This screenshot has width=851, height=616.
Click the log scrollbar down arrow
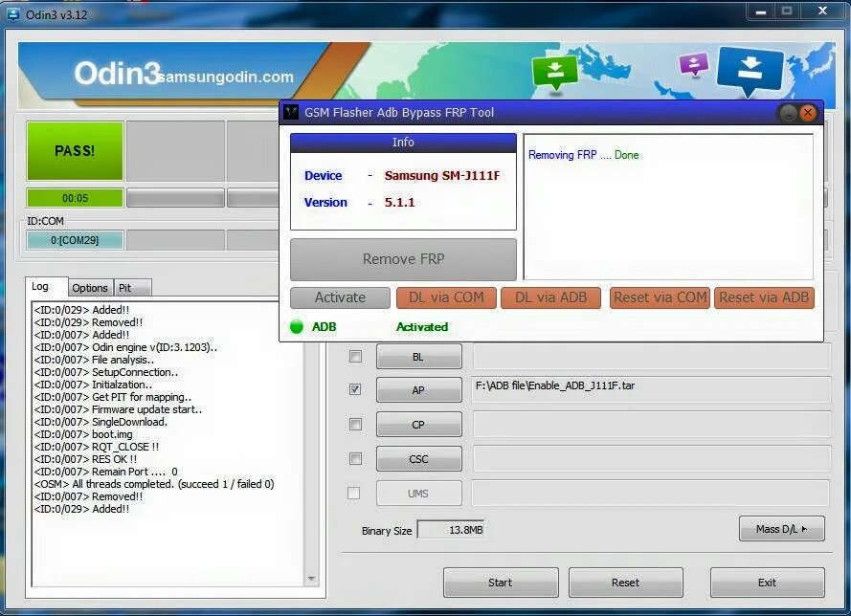click(x=311, y=579)
